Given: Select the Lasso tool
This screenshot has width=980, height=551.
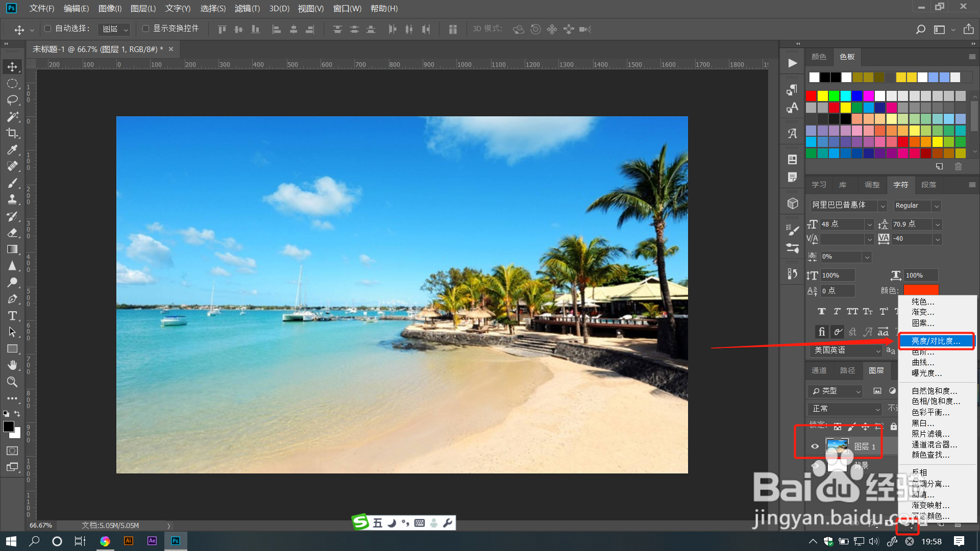Looking at the screenshot, I should click(x=12, y=100).
